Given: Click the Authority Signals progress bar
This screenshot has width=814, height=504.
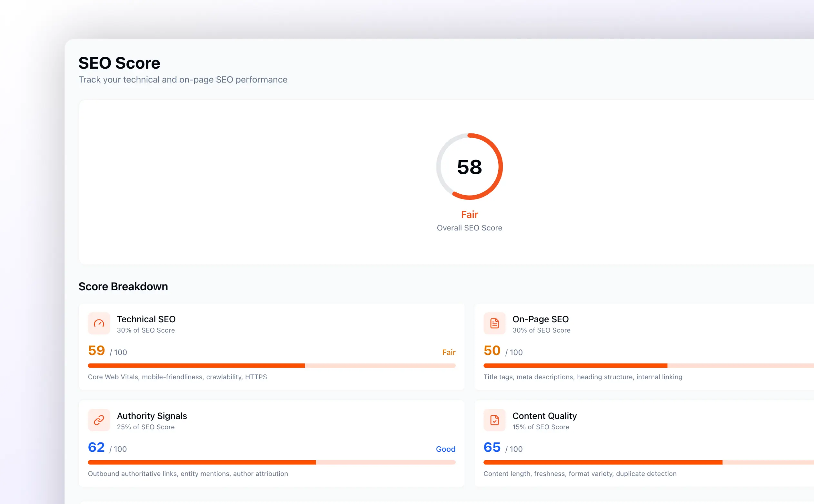Looking at the screenshot, I should (x=271, y=462).
